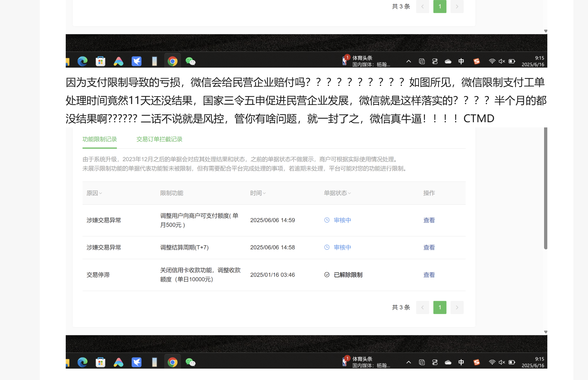Viewport: 588px width, 380px height.
Task: Switch to the 功能限制记录 tab
Action: pos(100,139)
